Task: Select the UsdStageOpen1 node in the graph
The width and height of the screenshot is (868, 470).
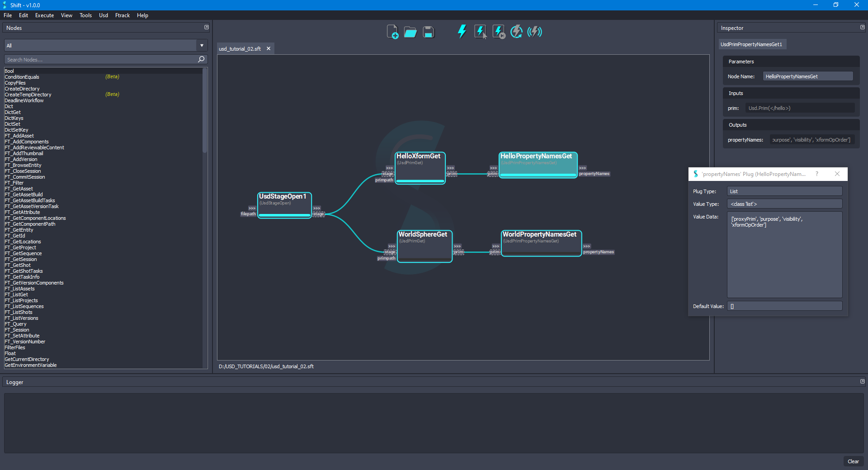Action: tap(284, 204)
